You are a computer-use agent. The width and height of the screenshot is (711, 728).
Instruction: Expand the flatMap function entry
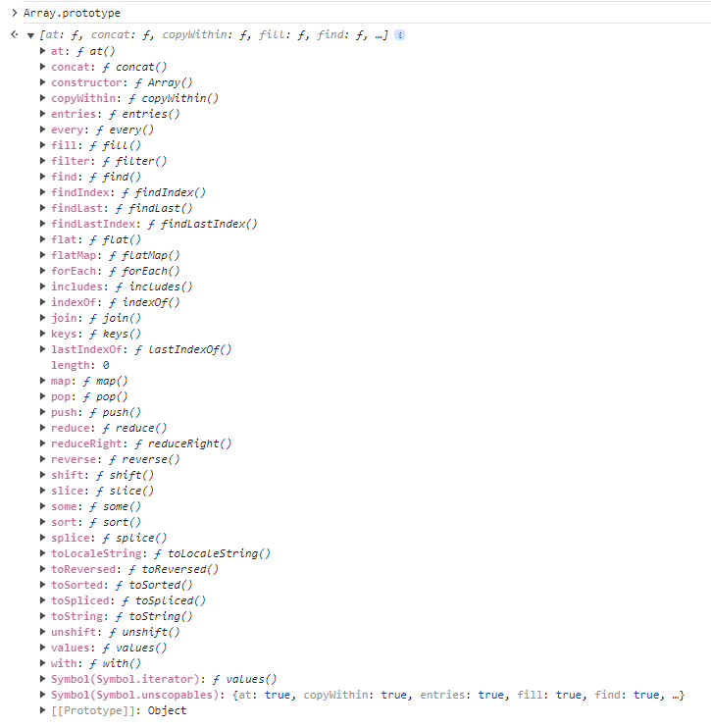click(x=43, y=255)
